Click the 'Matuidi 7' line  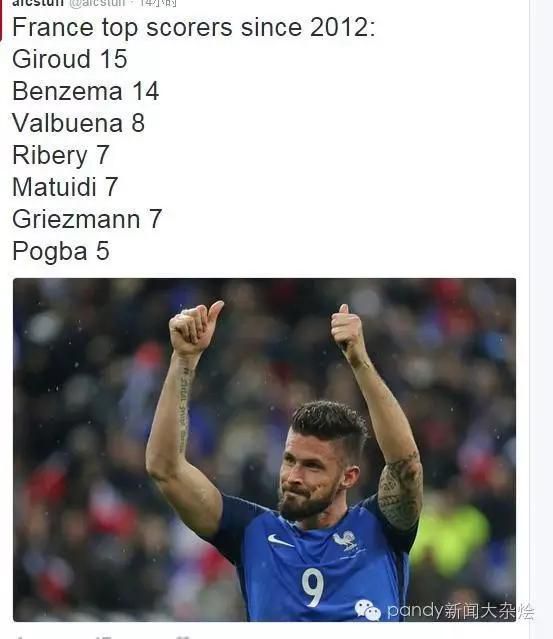[65, 187]
